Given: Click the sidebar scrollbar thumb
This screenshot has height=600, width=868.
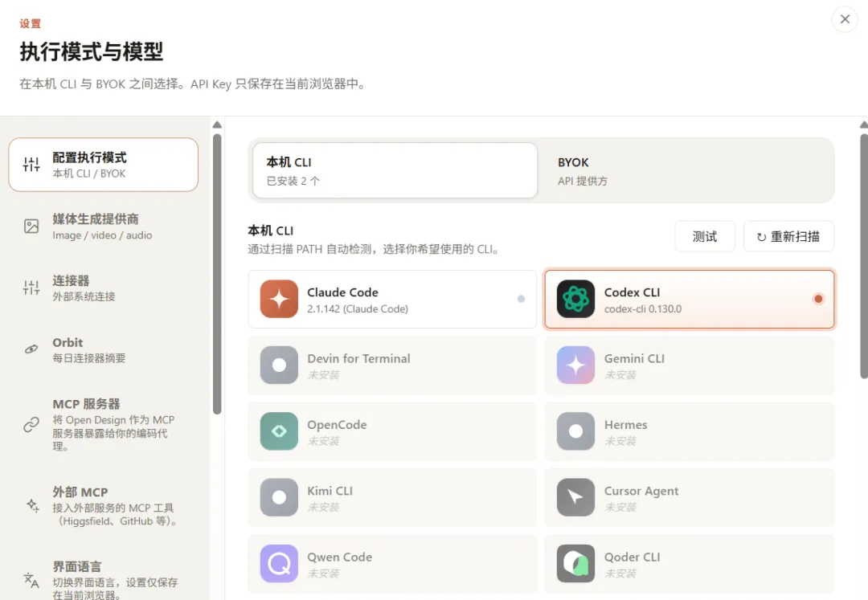Looking at the screenshot, I should click(x=217, y=274).
